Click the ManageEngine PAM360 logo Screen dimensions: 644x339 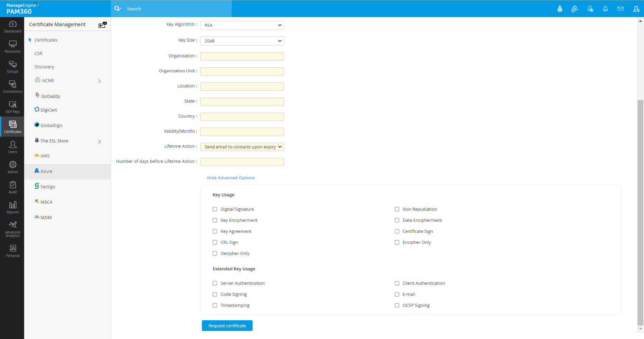click(x=22, y=9)
